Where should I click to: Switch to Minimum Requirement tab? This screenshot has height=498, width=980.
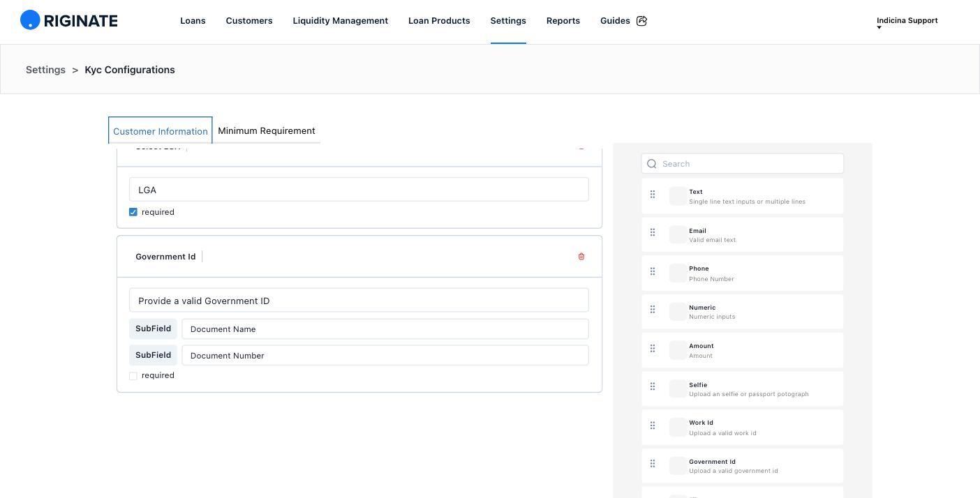tap(267, 130)
